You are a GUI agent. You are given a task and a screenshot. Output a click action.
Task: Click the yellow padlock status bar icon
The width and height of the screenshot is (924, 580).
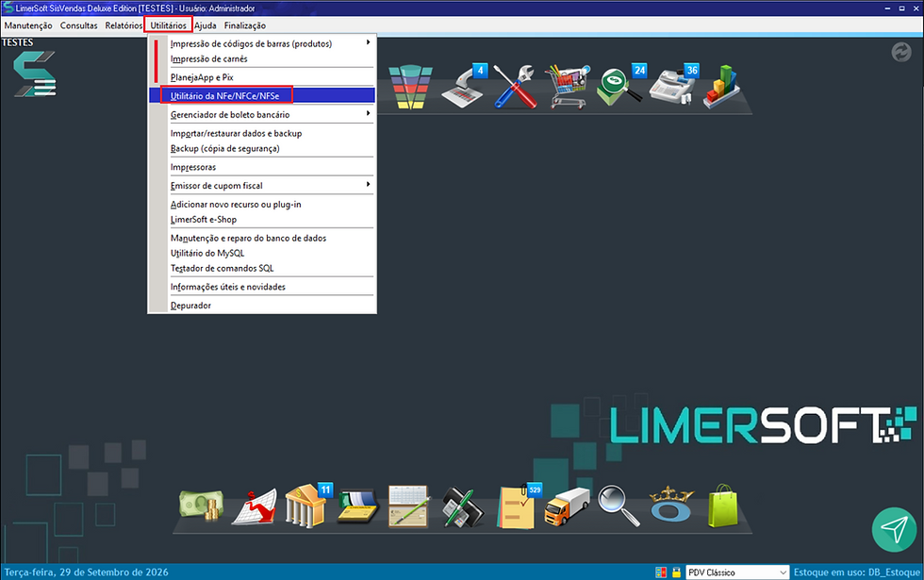tap(677, 572)
